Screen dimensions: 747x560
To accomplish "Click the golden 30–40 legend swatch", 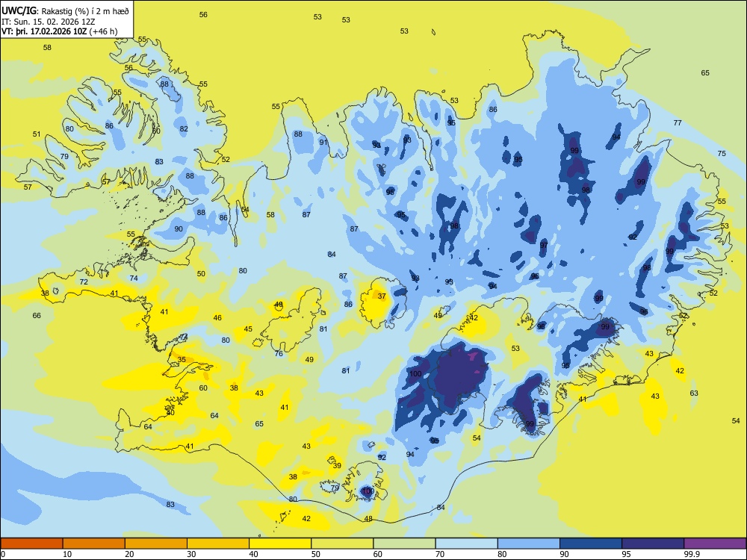I will pyautogui.click(x=218, y=544).
